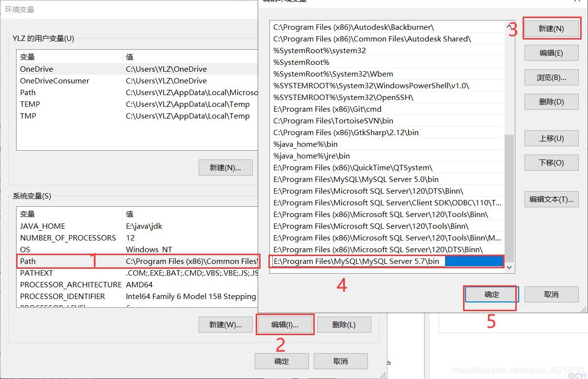Viewport: 588px width, 379px height.
Task: Click 新建(N) in the edit environment variable dialog
Action: tap(551, 29)
